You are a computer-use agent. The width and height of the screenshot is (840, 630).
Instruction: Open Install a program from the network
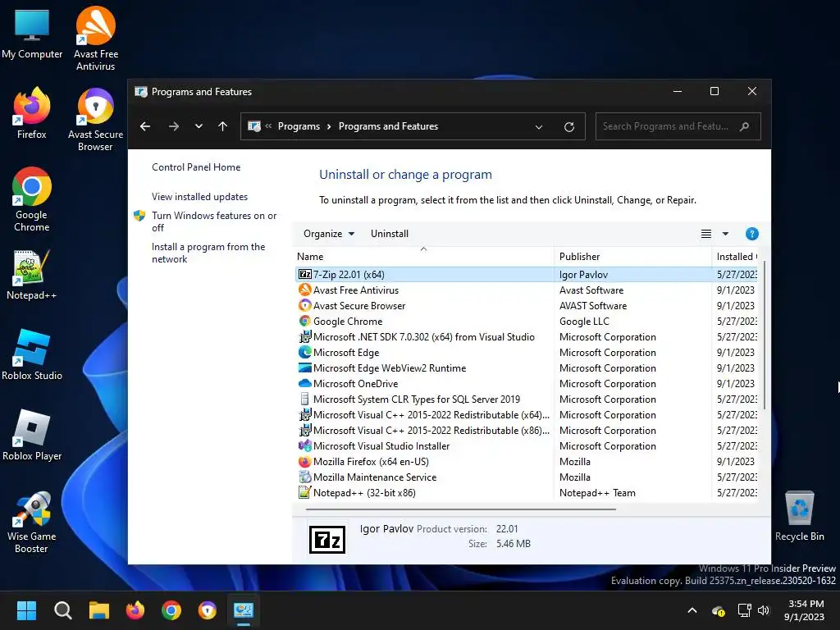[x=208, y=253]
